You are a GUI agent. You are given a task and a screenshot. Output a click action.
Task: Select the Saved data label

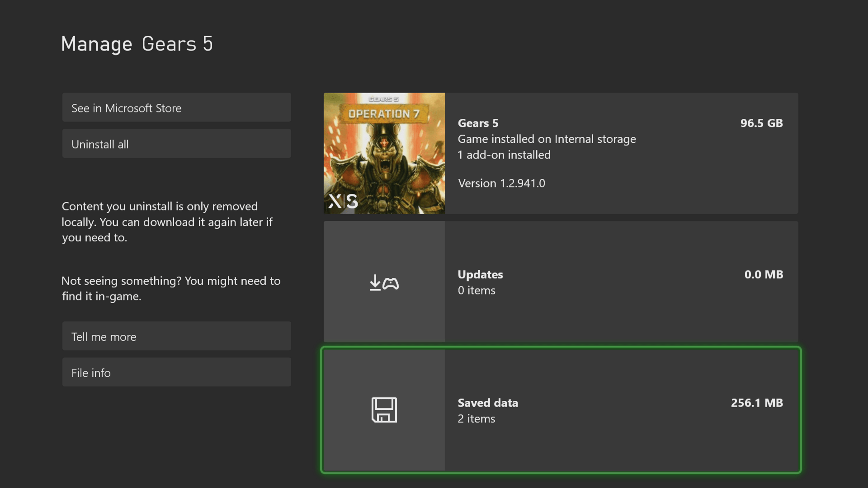pos(487,403)
